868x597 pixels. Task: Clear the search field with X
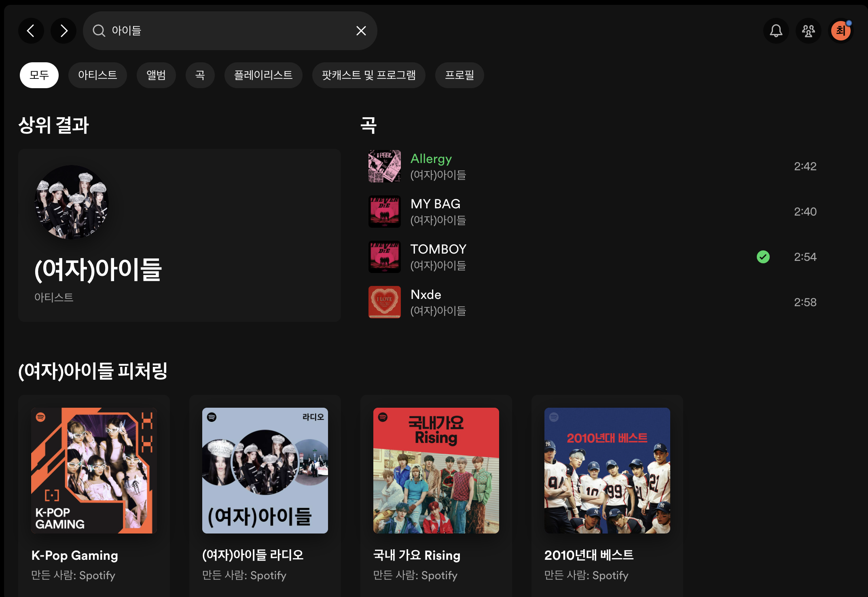361,31
